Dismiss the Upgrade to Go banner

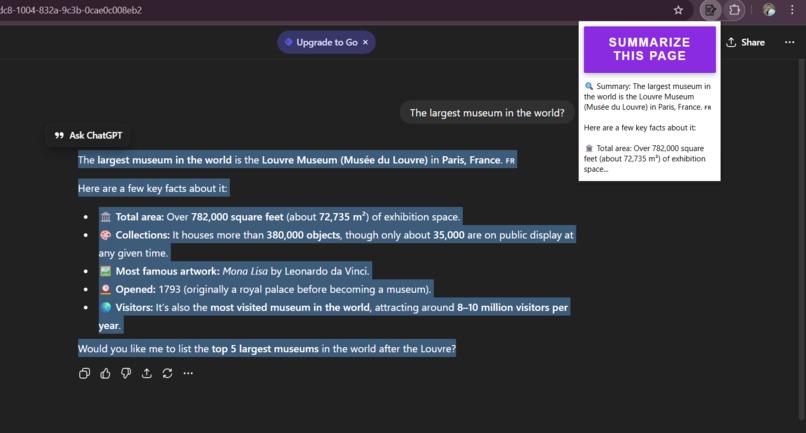point(365,42)
